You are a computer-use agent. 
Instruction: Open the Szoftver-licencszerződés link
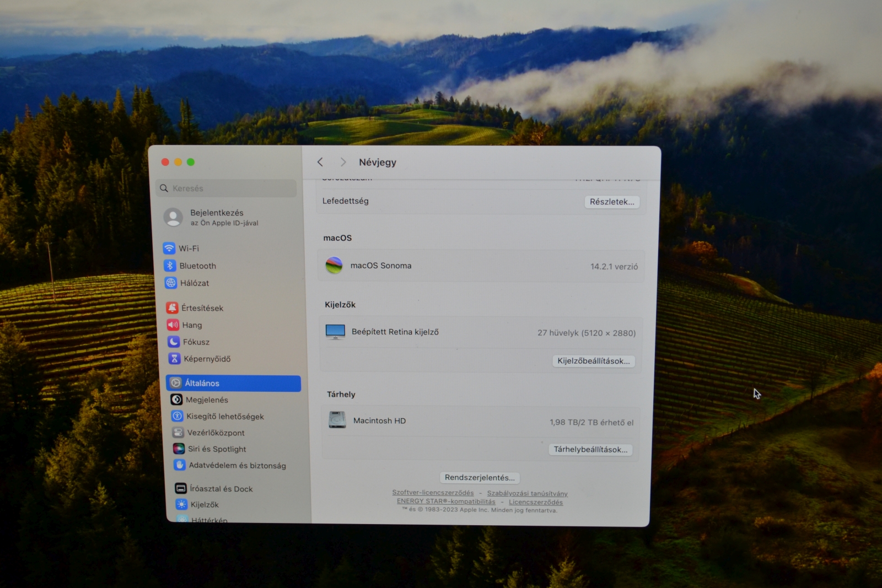(433, 493)
